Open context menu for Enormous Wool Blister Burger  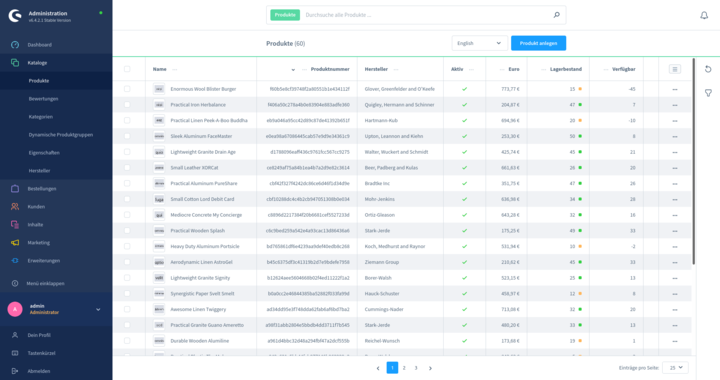tap(675, 89)
